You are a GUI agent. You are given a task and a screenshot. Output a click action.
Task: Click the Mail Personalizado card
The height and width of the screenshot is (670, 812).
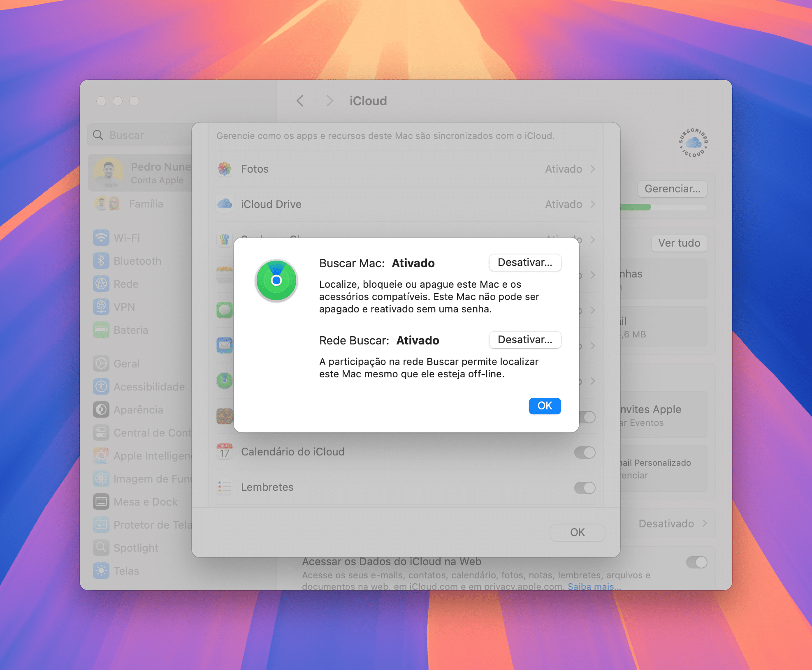[664, 469]
